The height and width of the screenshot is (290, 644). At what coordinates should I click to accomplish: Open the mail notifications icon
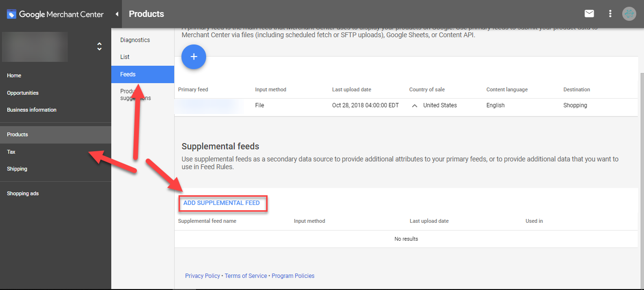589,14
